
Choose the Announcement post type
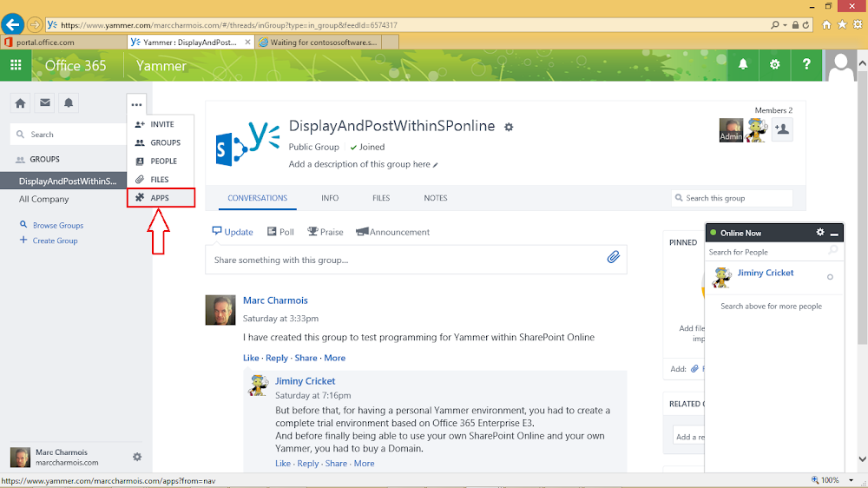[x=392, y=232]
